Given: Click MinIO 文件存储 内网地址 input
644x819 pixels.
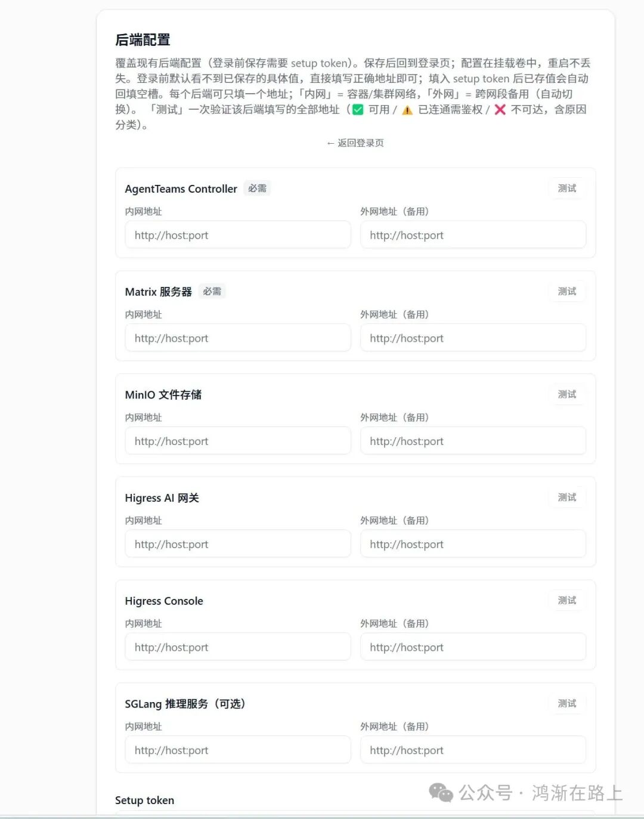Looking at the screenshot, I should 238,441.
